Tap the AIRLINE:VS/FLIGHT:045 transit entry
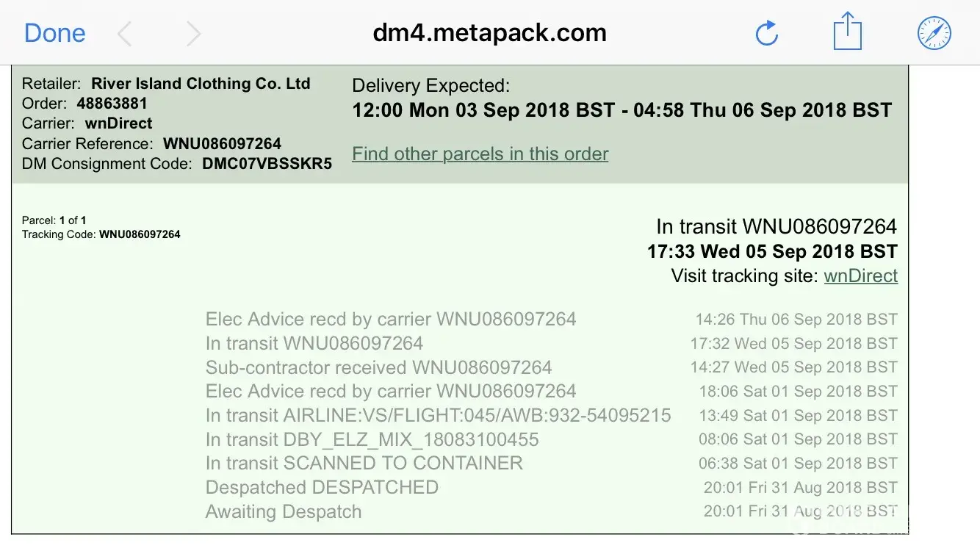980x551 pixels. [x=438, y=415]
